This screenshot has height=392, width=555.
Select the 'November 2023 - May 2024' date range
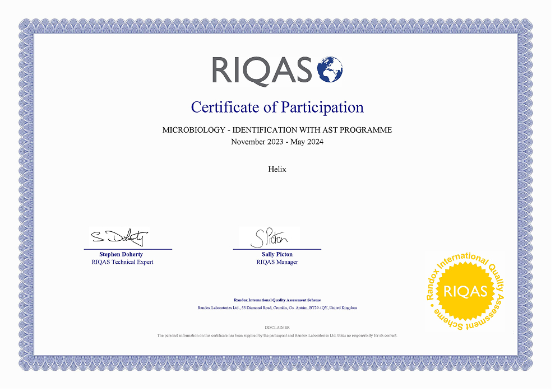277,142
